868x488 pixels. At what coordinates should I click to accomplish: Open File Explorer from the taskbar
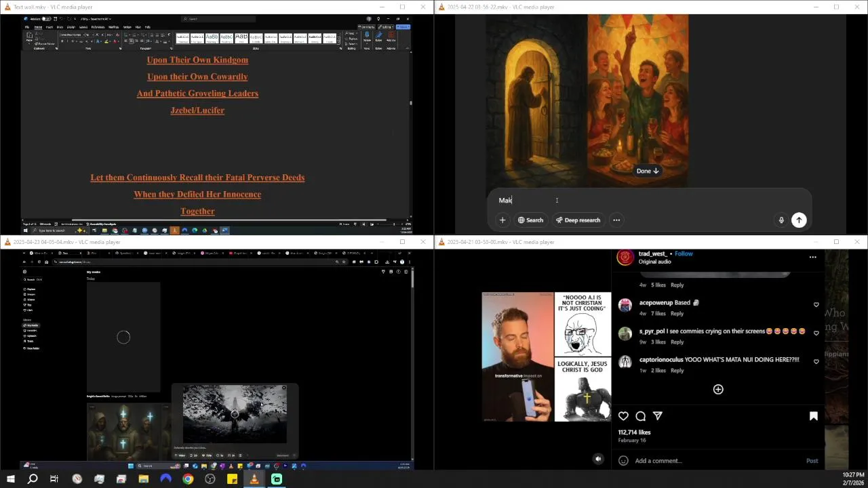[x=144, y=479]
